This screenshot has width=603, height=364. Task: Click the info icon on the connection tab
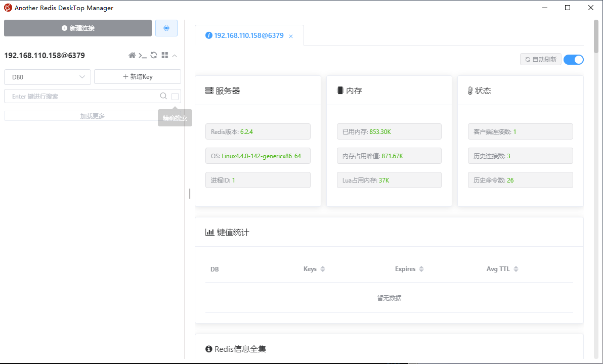tap(209, 35)
